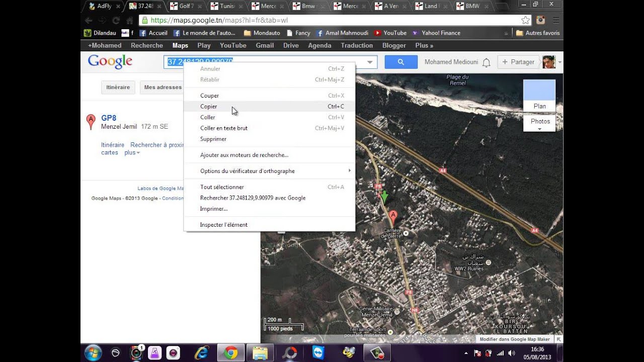Expand the 'plus' options under the GP8 result
This screenshot has height=362, width=644.
[132, 153]
